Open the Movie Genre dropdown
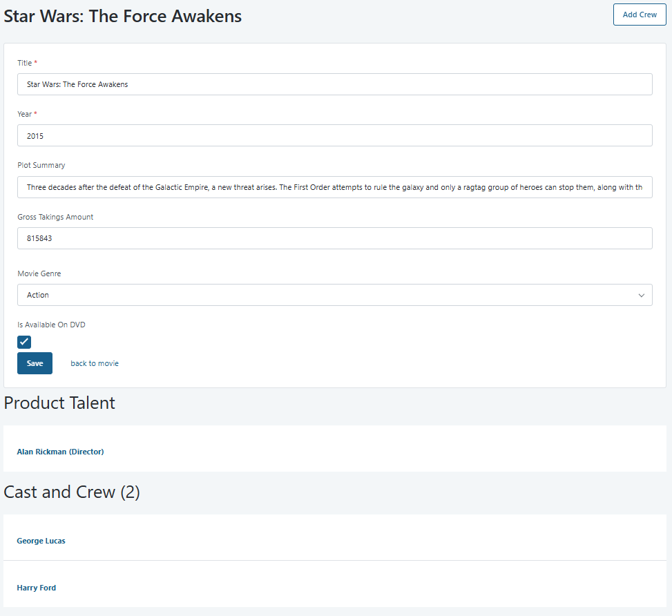Image resolution: width=672 pixels, height=616 pixels. [335, 295]
